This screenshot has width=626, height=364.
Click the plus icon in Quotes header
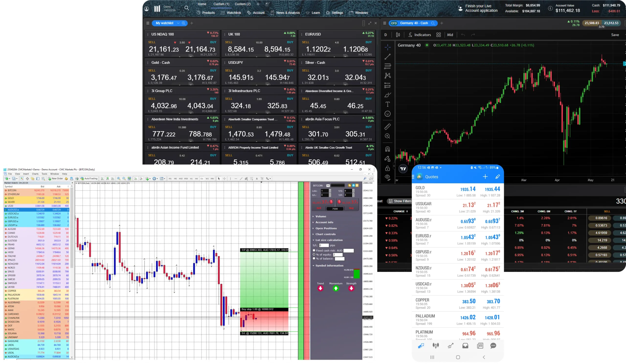[x=485, y=176]
